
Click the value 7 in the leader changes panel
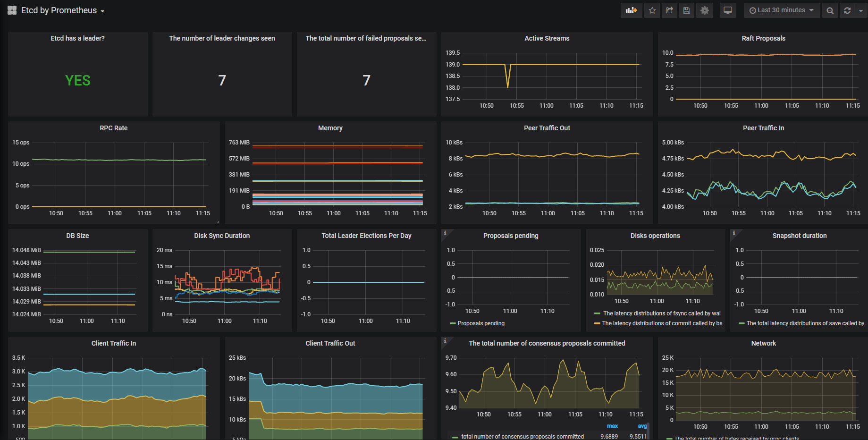pyautogui.click(x=222, y=81)
